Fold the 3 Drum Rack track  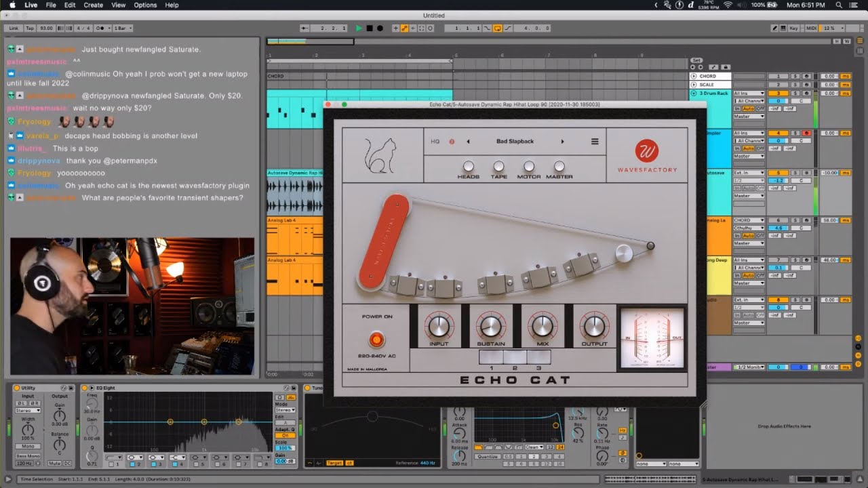[x=694, y=93]
